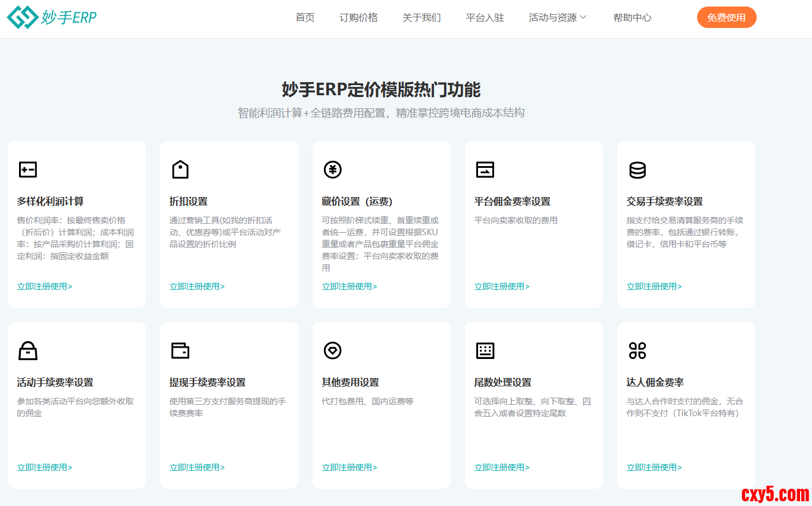Go to 订购价格 page
Screen dimensions: 812x506
point(358,18)
